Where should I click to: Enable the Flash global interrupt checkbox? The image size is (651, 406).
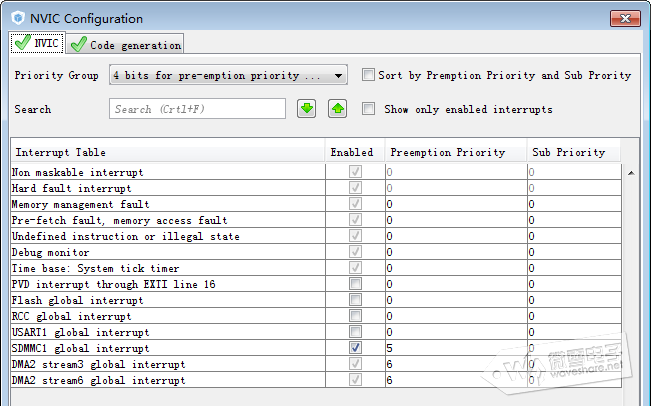(355, 300)
